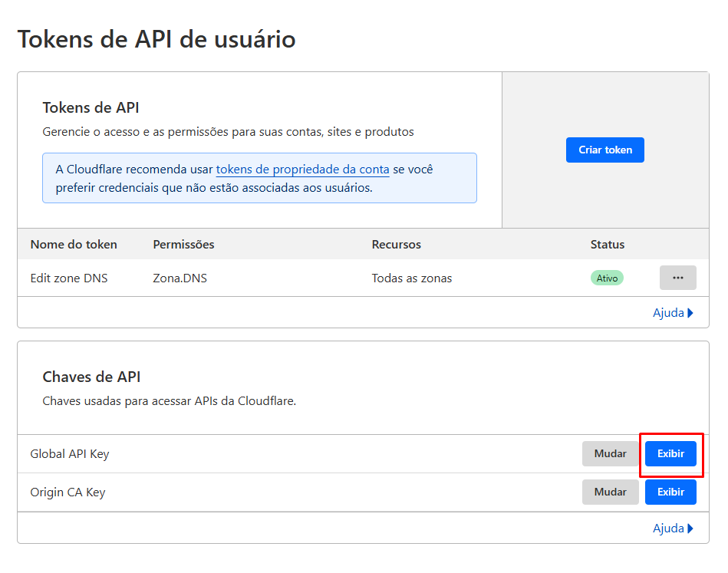Click the Criar token button

(604, 150)
